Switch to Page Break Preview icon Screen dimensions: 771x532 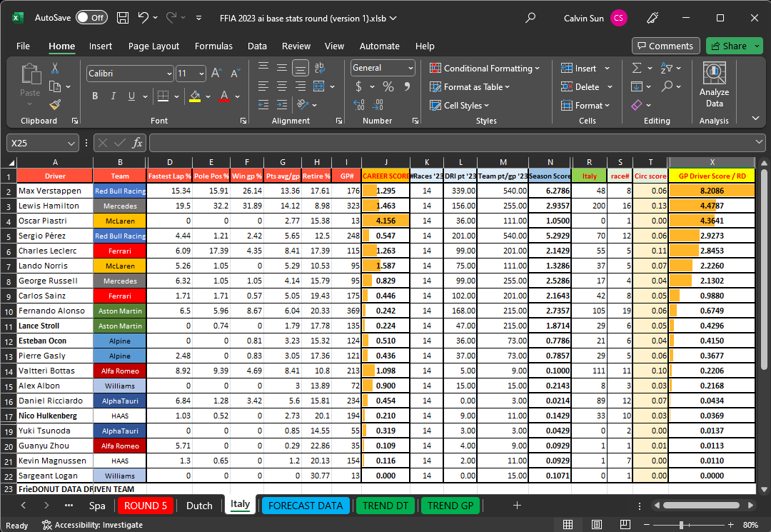point(625,525)
